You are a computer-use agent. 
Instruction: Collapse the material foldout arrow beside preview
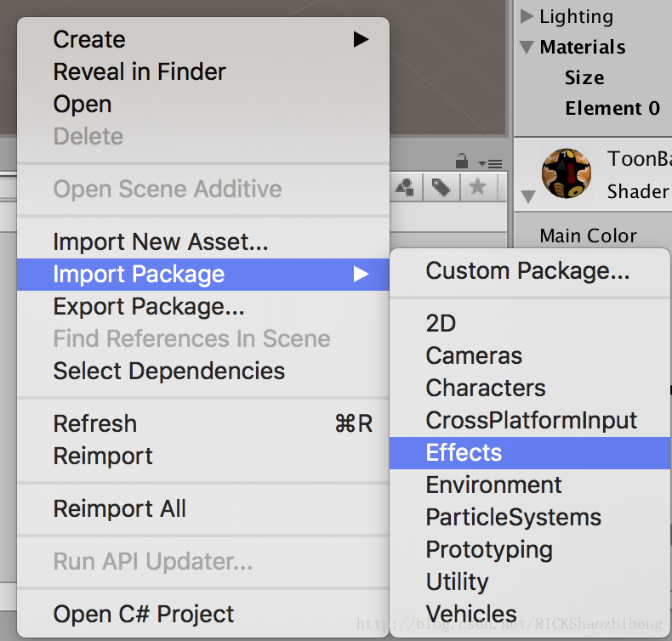(x=528, y=197)
